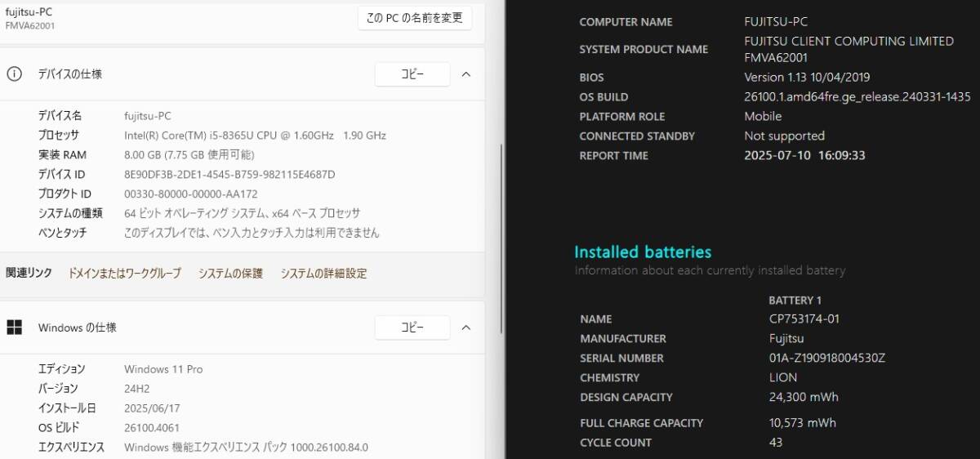This screenshot has height=459, width=980.
Task: Collapse the Windows specifications section
Action: [x=466, y=328]
